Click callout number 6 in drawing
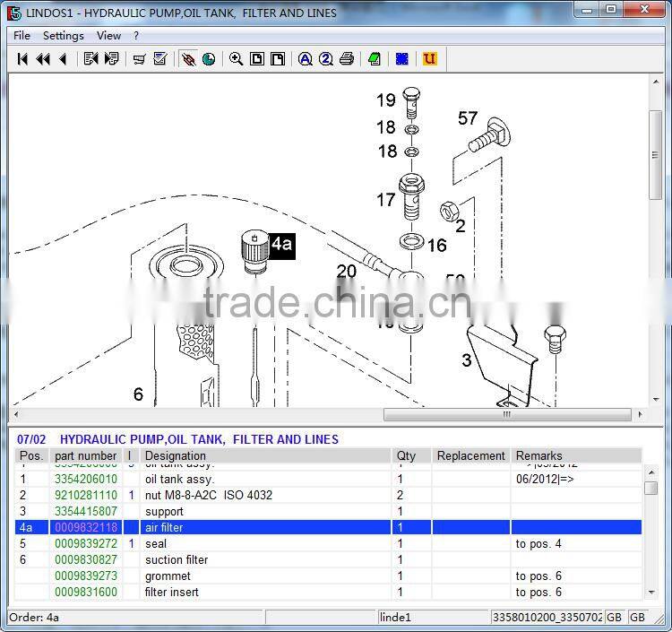Screen dimensions: 672x632 click(138, 394)
